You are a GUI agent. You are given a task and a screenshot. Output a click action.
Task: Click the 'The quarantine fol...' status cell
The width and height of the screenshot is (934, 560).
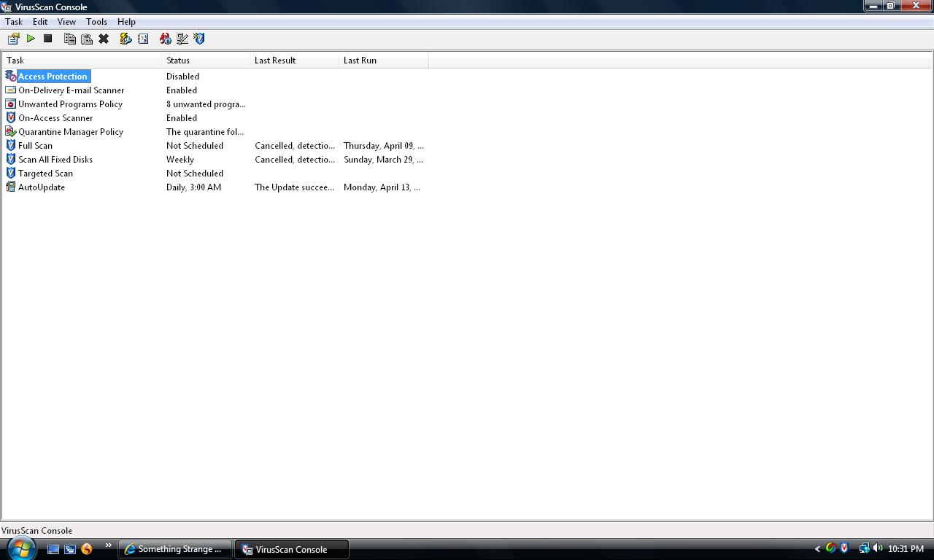click(205, 131)
